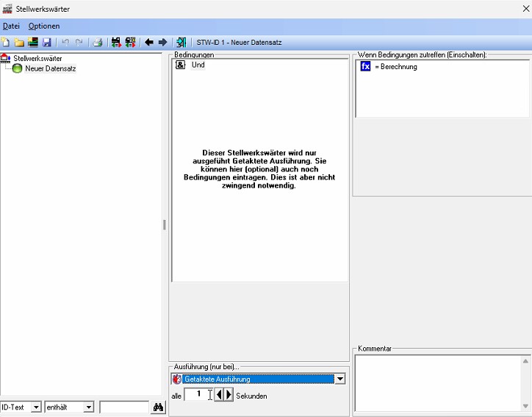This screenshot has height=417, width=532.
Task: Decrease the seconds interval with left arrow
Action: click(x=219, y=395)
